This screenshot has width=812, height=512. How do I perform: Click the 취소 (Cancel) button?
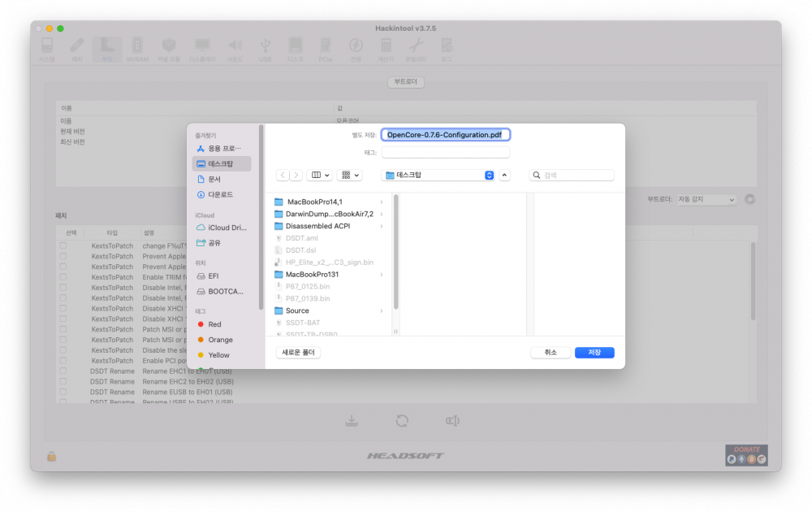(x=551, y=353)
